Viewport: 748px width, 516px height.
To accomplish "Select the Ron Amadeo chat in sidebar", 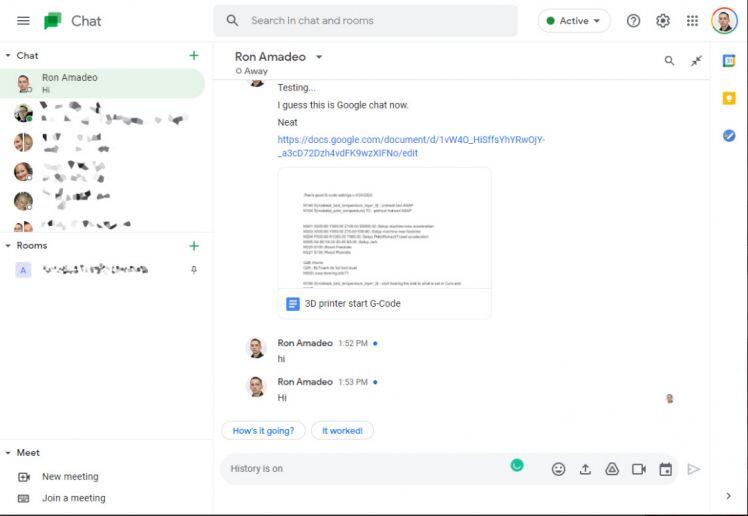I will (x=102, y=83).
